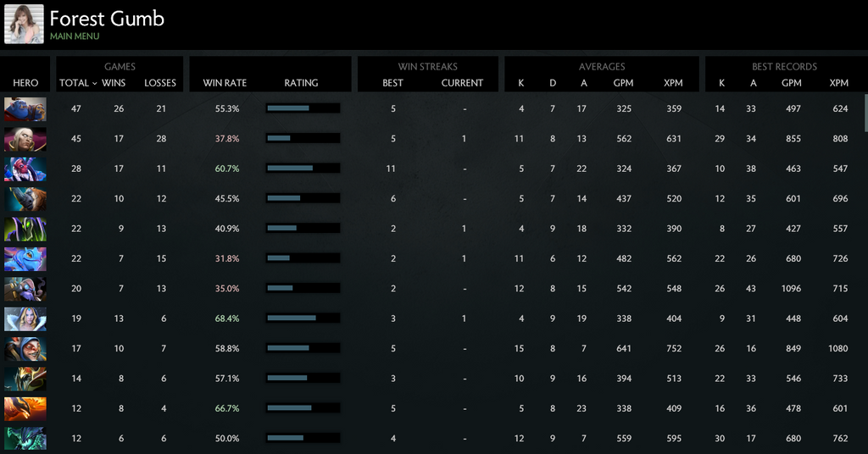This screenshot has height=454, width=868.
Task: Choose the hero icon with 58.8% win rate
Action: pos(25,349)
